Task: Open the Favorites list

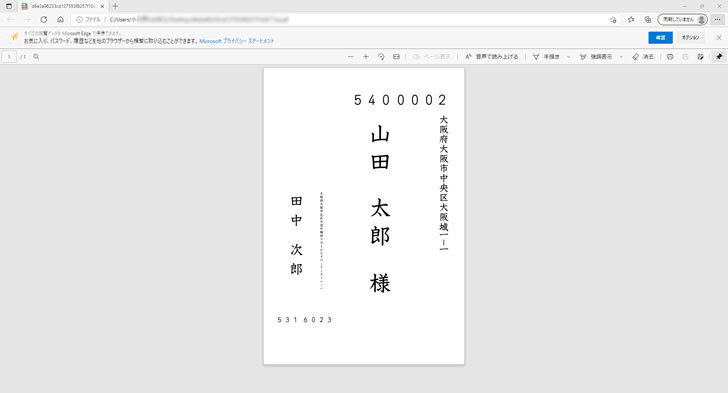Action: click(x=631, y=20)
